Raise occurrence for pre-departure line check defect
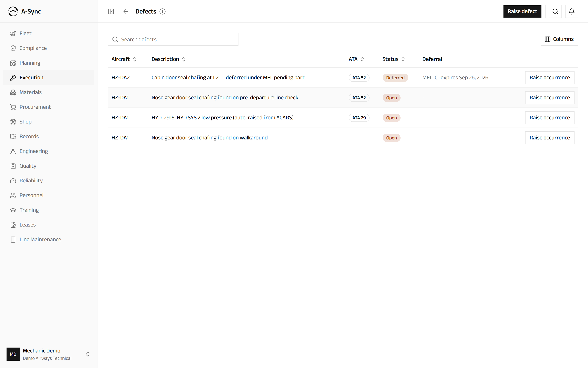The image size is (588, 368). (x=550, y=98)
